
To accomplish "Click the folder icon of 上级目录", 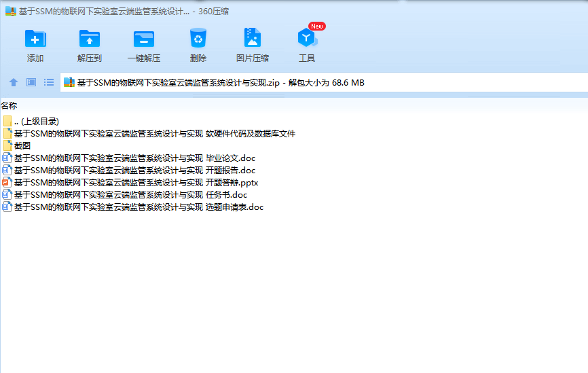I will point(7,121).
